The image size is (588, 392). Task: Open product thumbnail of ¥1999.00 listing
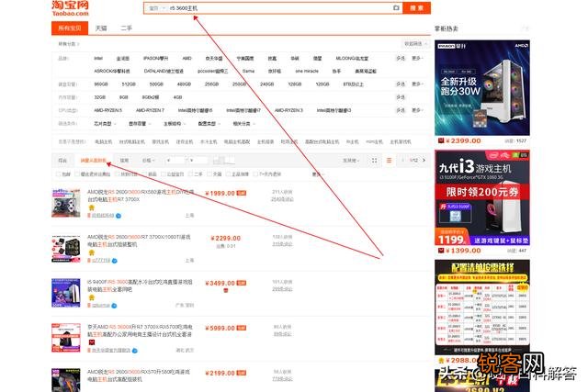click(66, 203)
